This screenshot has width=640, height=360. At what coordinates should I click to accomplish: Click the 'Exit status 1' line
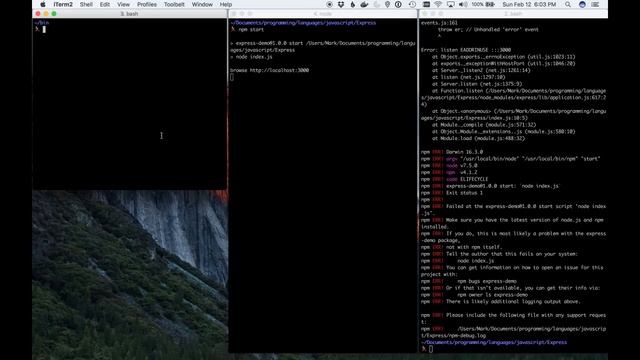click(452, 193)
